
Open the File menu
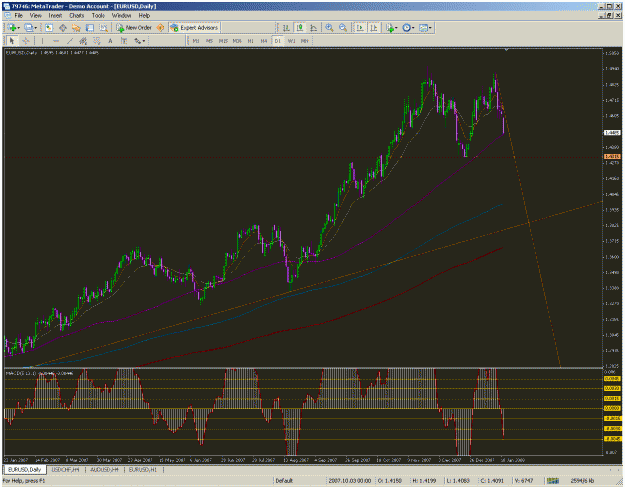coord(18,16)
